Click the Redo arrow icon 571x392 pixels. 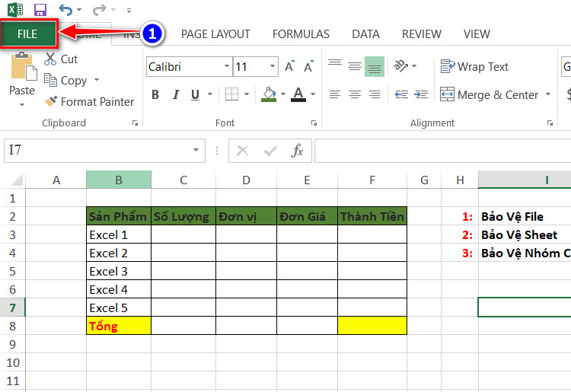tap(99, 9)
